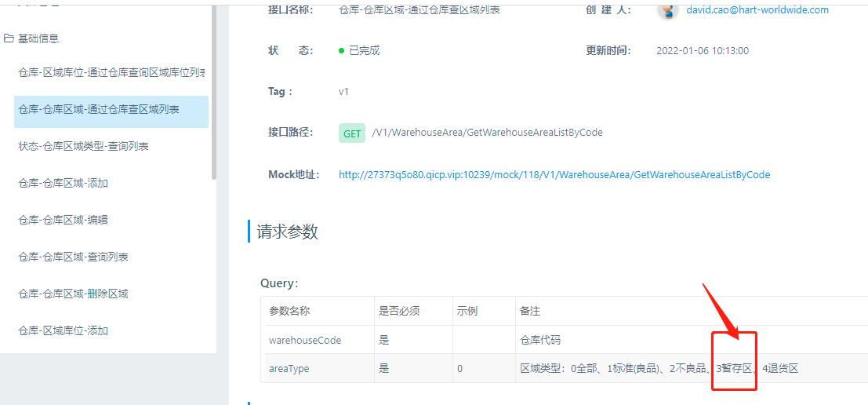Click the green GET method badge
Image resolution: width=868 pixels, height=405 pixels.
352,133
